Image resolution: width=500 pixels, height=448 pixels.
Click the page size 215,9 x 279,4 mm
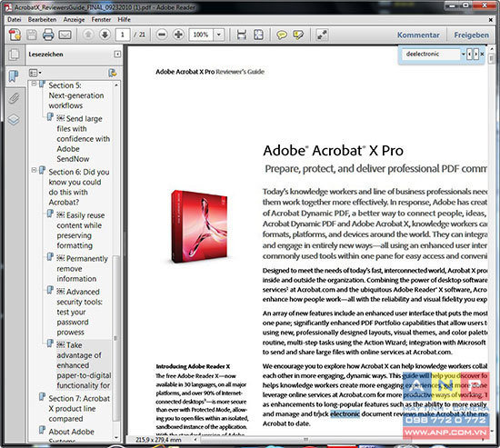[x=158, y=440]
